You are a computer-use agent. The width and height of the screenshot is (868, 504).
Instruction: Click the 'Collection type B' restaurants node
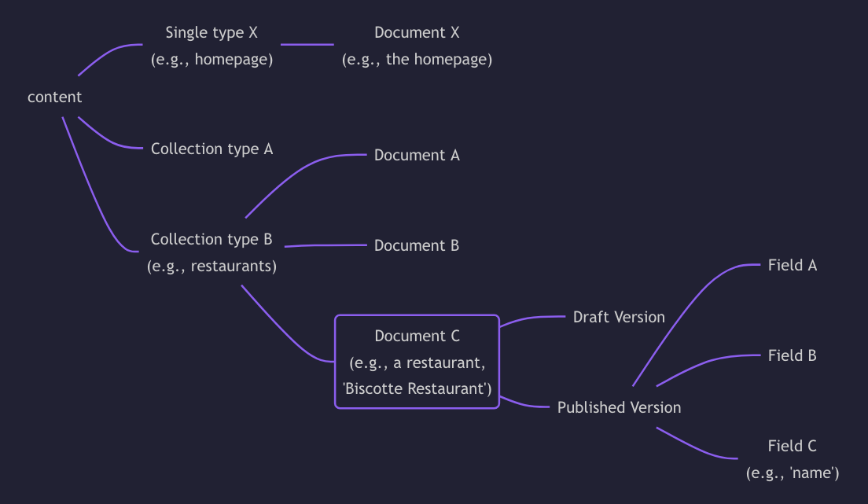211,252
